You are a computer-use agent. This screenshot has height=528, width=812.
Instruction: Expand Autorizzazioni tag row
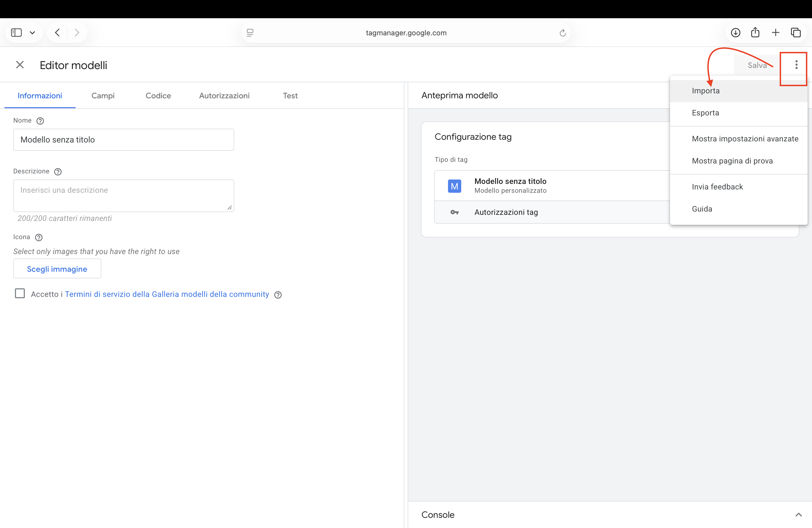[506, 212]
